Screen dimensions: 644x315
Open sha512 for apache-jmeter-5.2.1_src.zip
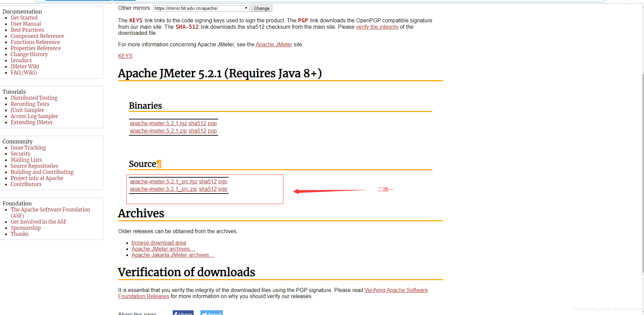pos(208,189)
